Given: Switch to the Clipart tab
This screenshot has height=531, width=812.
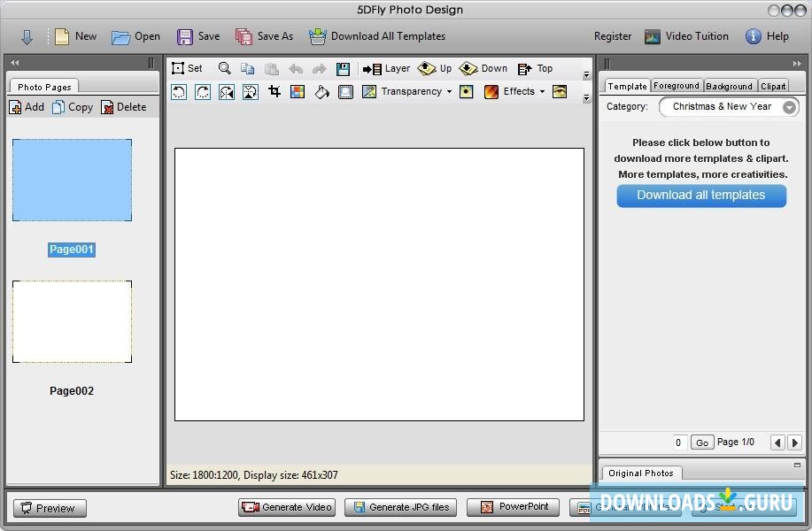Looking at the screenshot, I should point(773,86).
